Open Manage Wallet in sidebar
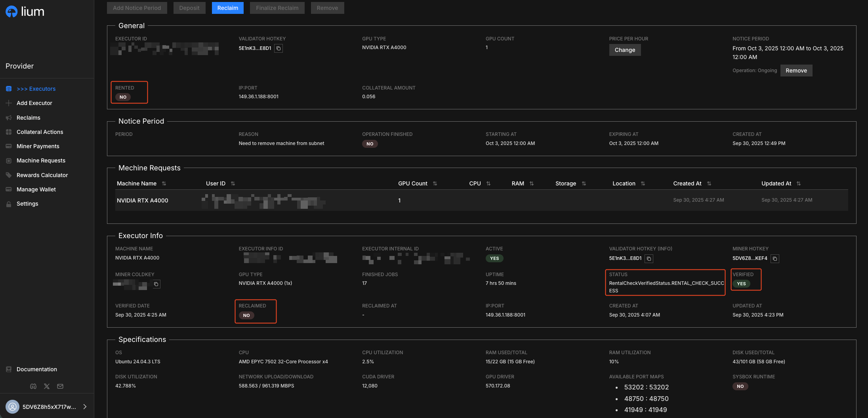This screenshot has height=418, width=868. click(36, 189)
